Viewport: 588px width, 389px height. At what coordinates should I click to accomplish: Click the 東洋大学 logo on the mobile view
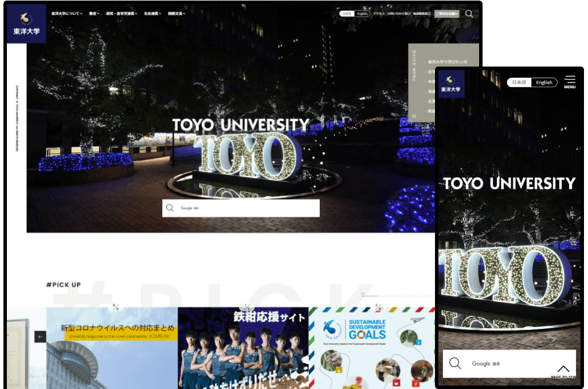click(450, 84)
